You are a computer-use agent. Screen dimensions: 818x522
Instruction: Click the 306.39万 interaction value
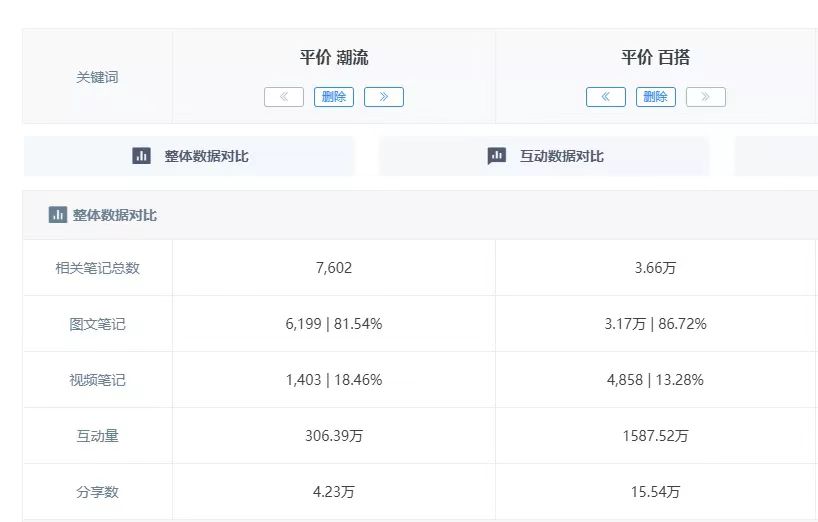334,435
